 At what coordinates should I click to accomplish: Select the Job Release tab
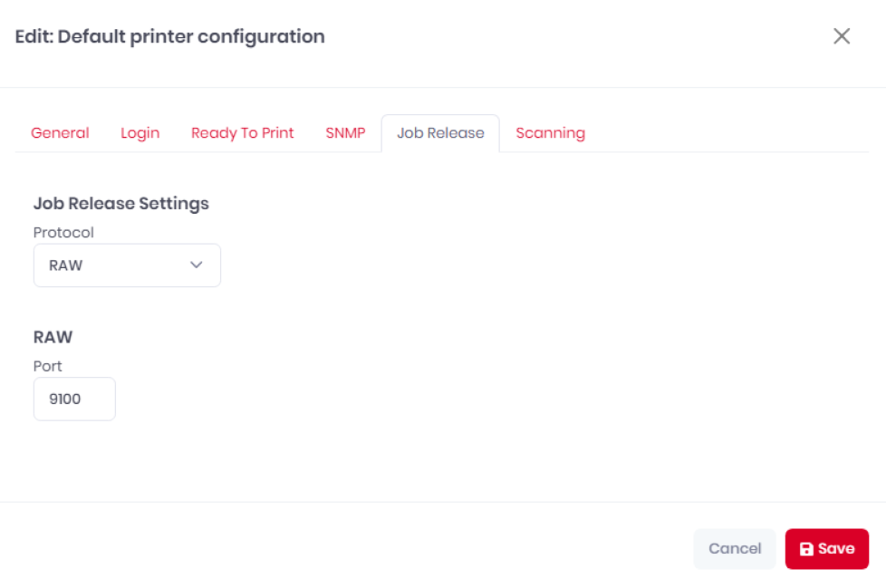tap(440, 133)
